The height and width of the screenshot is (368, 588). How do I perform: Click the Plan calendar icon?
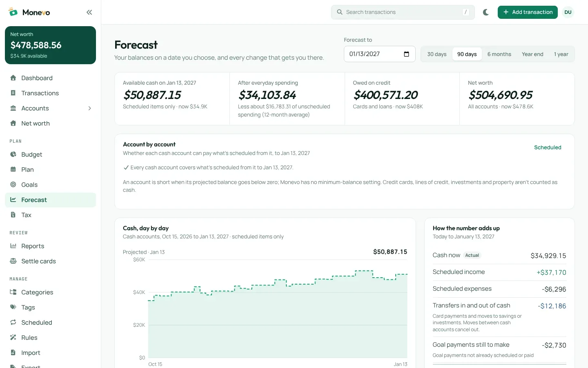click(13, 169)
